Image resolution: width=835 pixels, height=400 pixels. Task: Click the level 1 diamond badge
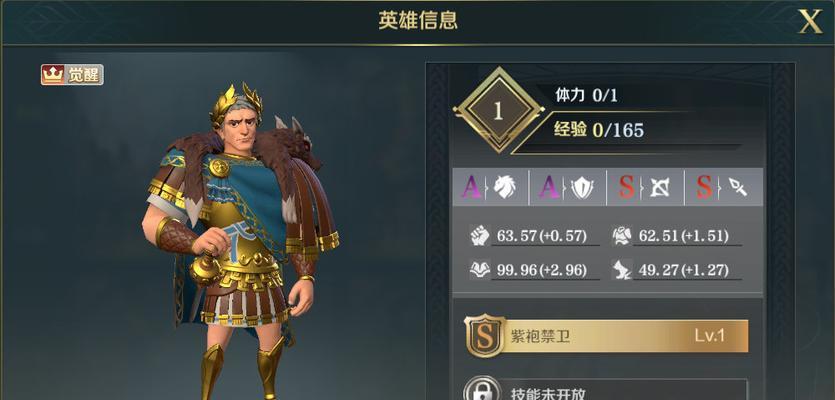click(498, 111)
